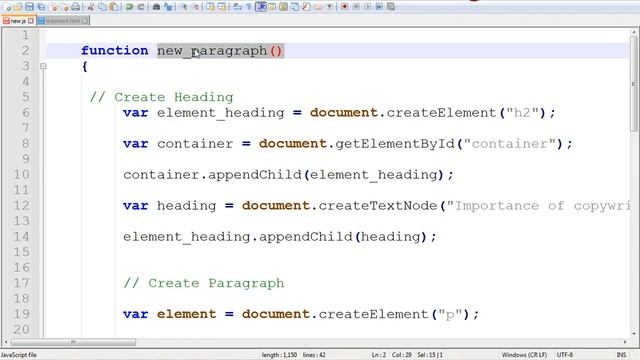
Task: Click line number 19 in the margin
Action: click(x=21, y=314)
